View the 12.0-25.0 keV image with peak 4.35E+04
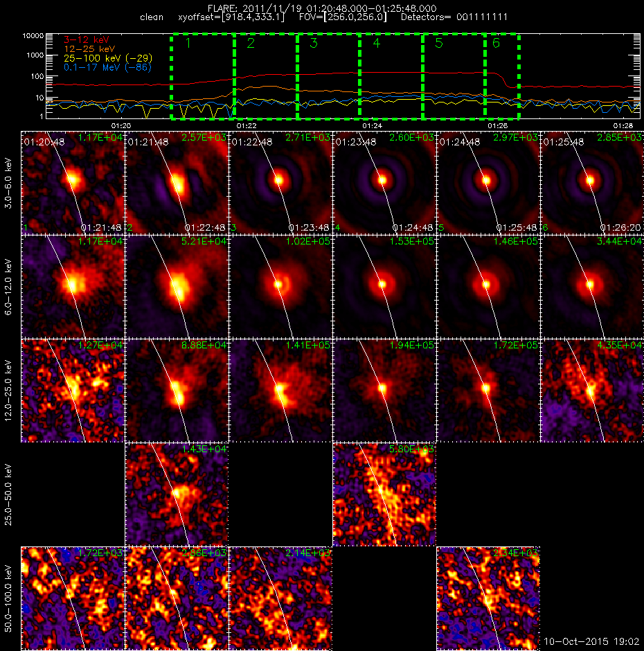This screenshot has width=644, height=651. (591, 391)
